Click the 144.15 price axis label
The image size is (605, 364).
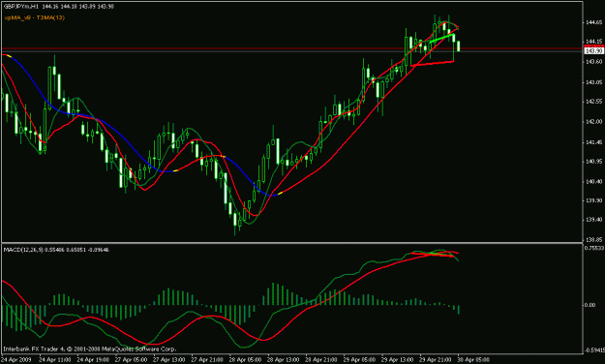point(593,42)
